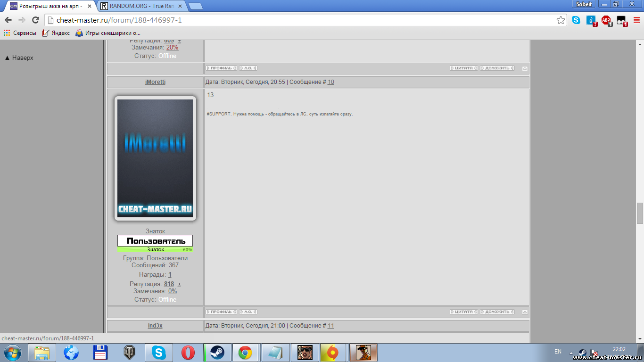Reload the page with the refresh icon
Viewport: 644px width, 362px height.
pos(35,20)
